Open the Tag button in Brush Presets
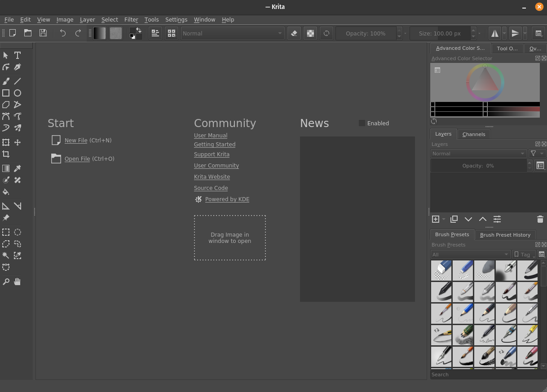This screenshot has height=392, width=547. point(524,255)
